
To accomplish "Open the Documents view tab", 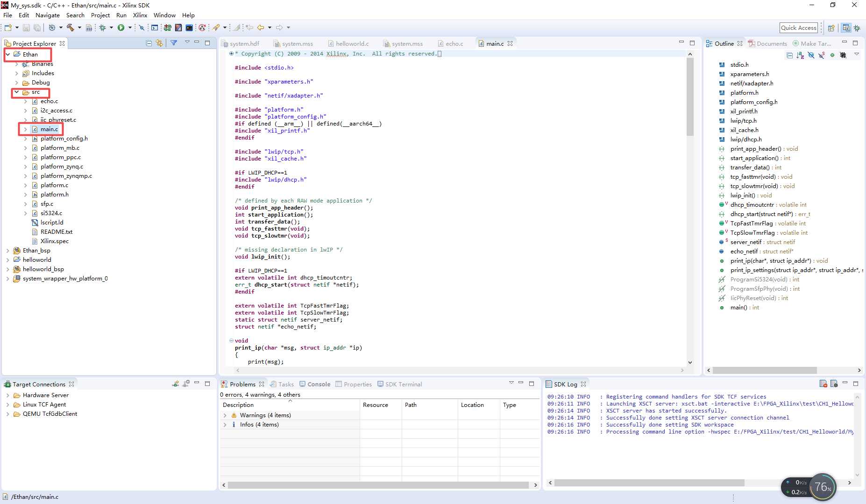I will coord(767,43).
